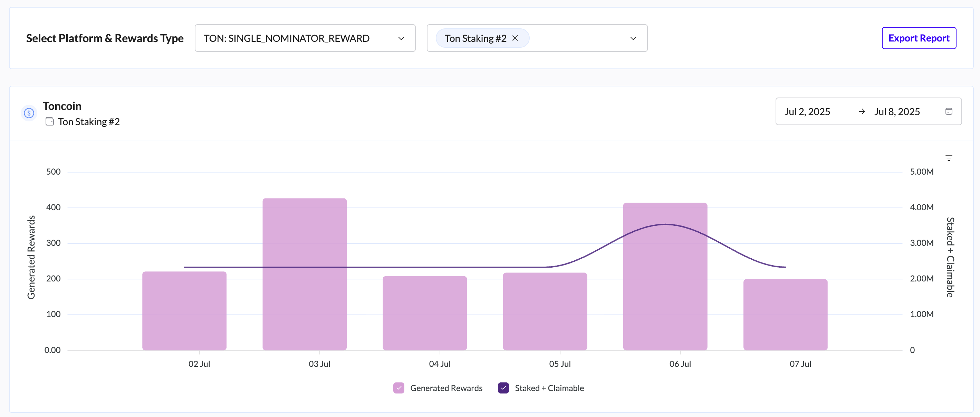Image resolution: width=980 pixels, height=417 pixels.
Task: Click the peak of the Staked line
Action: pos(665,224)
